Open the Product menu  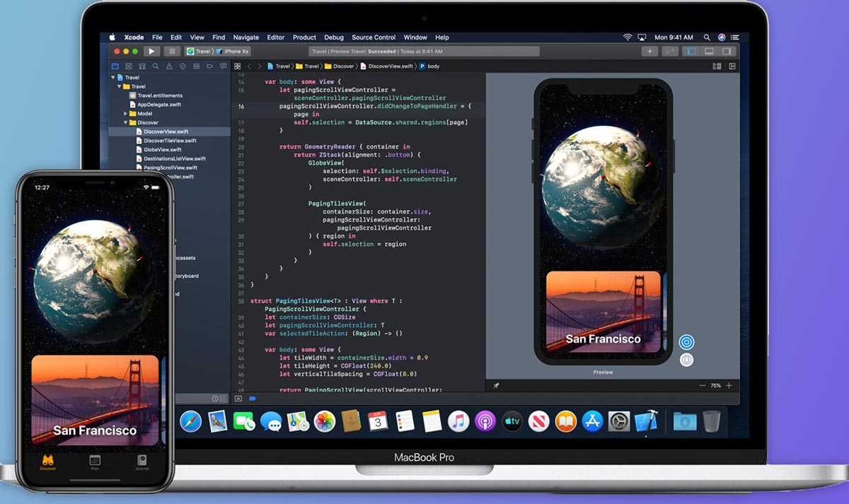tap(304, 37)
